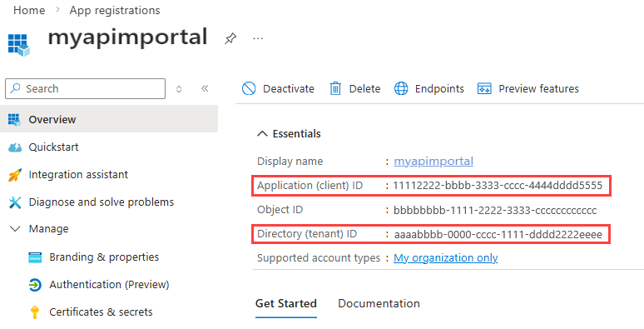Open the Quickstart cloud icon item

[15, 147]
